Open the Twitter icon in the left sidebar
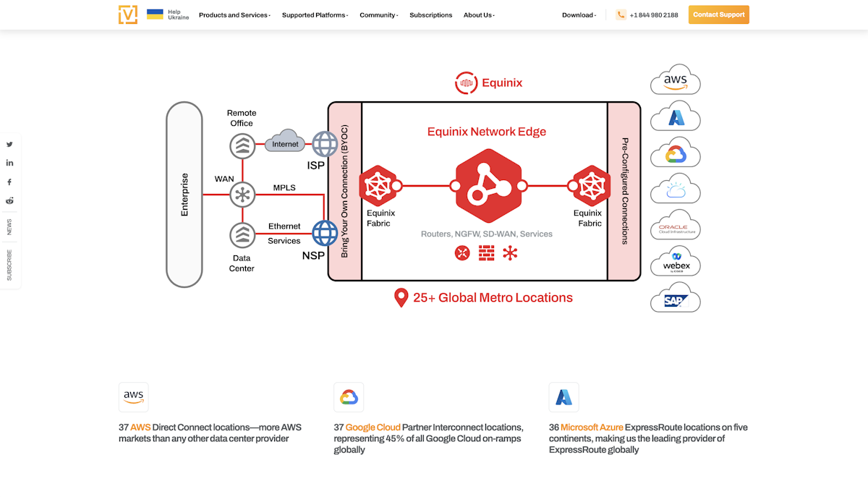The height and width of the screenshot is (497, 868). click(x=9, y=144)
